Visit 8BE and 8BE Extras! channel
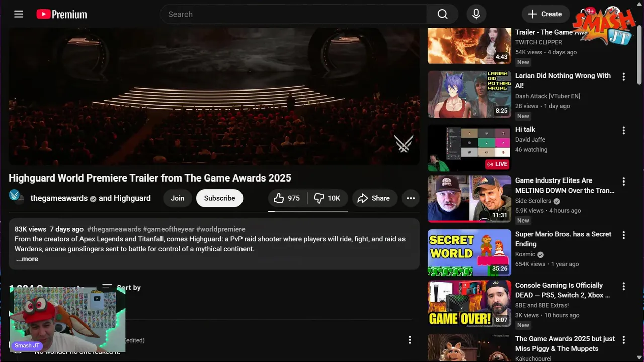Viewport: 644px width, 362px height. tap(542, 305)
